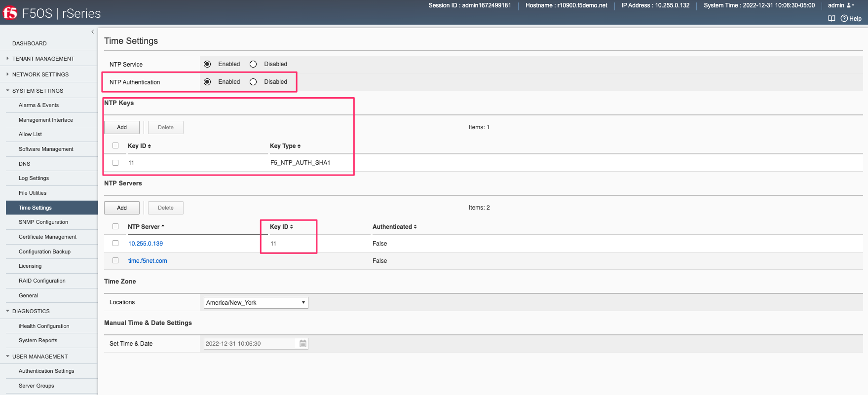The height and width of the screenshot is (395, 868).
Task: Collapse the sidebar with the chevron icon
Action: [x=92, y=32]
